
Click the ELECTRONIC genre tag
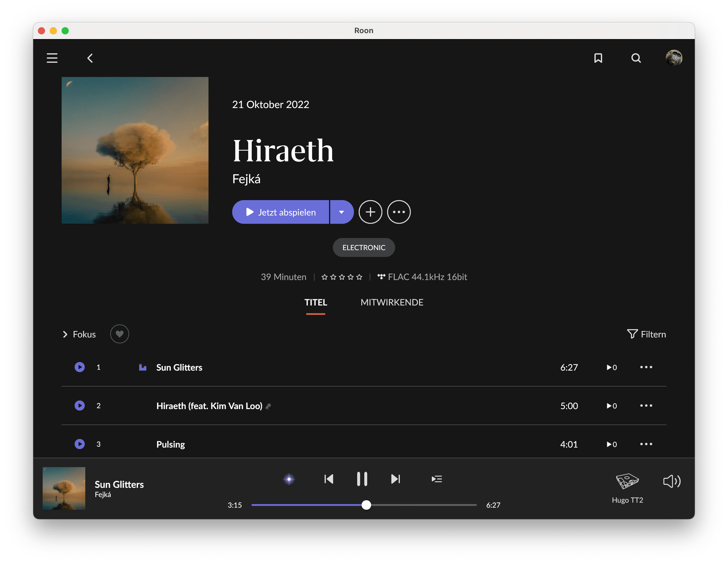pyautogui.click(x=364, y=247)
